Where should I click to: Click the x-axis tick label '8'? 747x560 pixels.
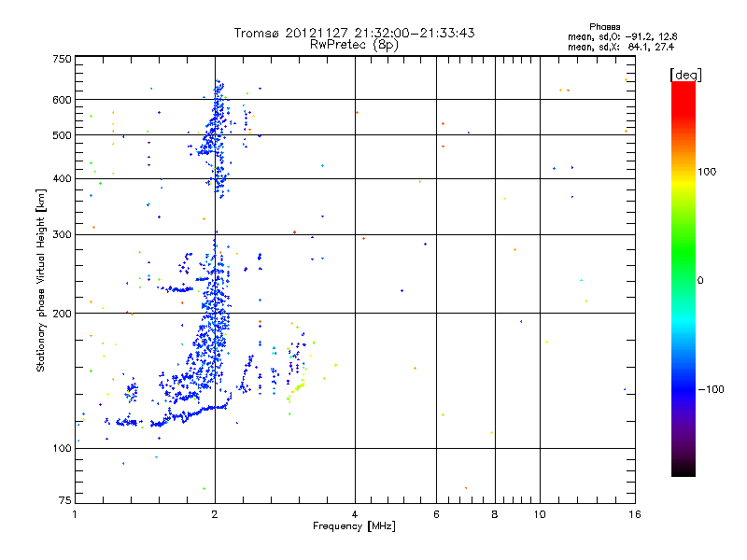[495, 514]
